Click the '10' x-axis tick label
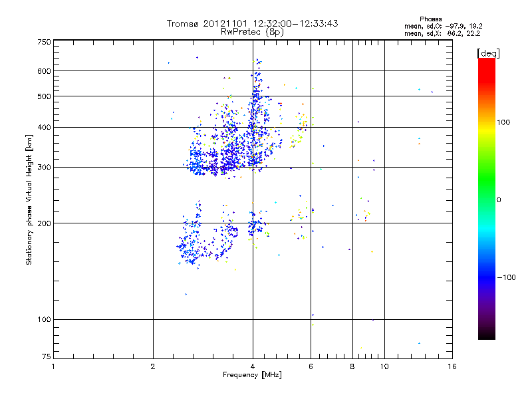Viewport: 532px width, 399px height. (384, 366)
